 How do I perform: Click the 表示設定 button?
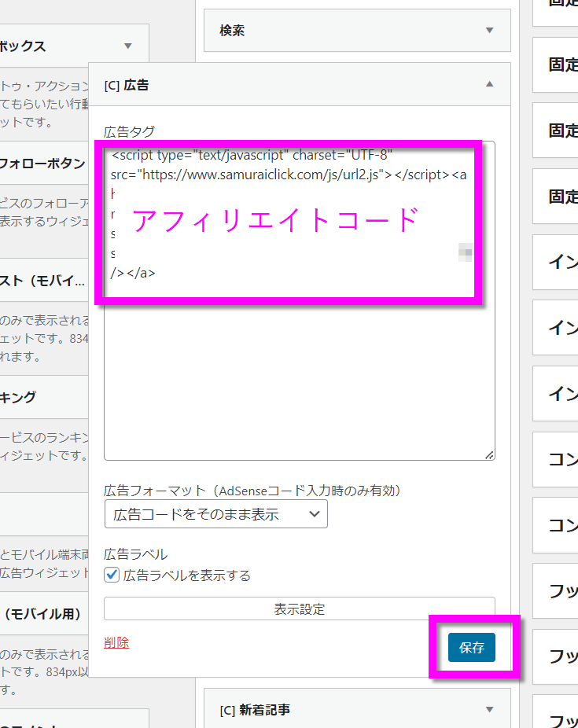(x=299, y=609)
